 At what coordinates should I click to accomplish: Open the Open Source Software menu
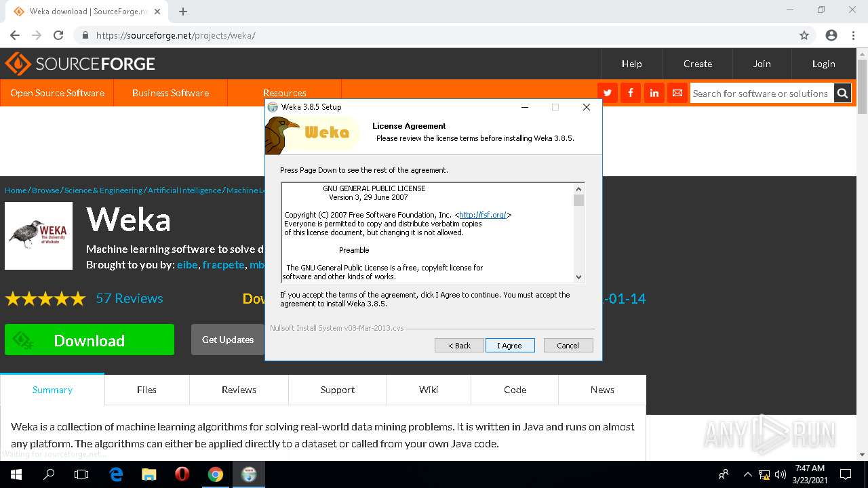click(57, 93)
